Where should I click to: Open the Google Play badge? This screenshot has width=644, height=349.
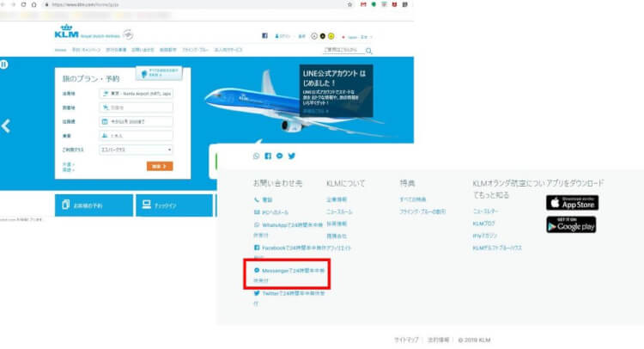coord(571,225)
